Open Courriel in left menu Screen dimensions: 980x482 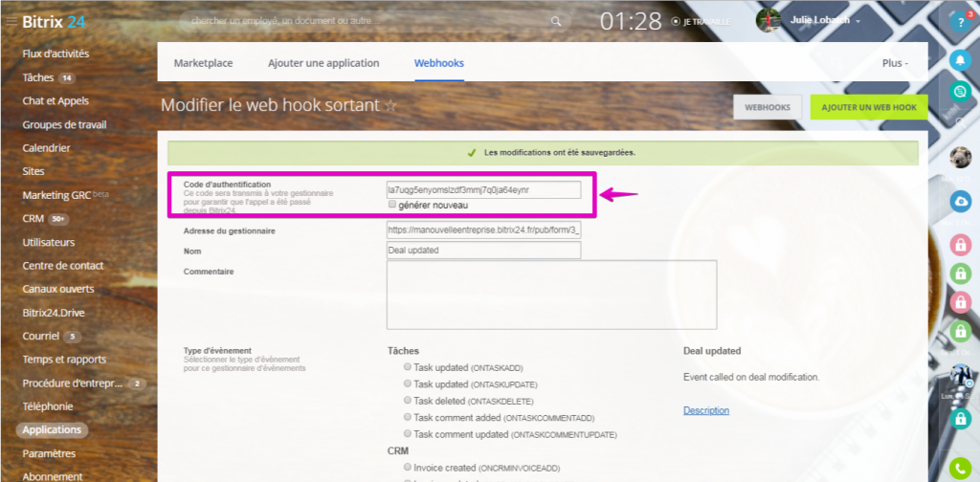click(x=40, y=336)
